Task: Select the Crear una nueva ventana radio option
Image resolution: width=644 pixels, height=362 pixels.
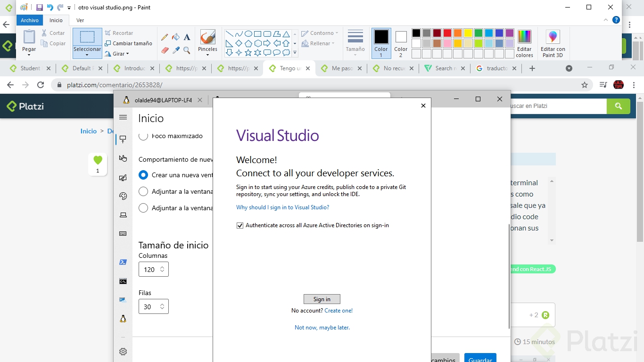Action: click(x=143, y=175)
